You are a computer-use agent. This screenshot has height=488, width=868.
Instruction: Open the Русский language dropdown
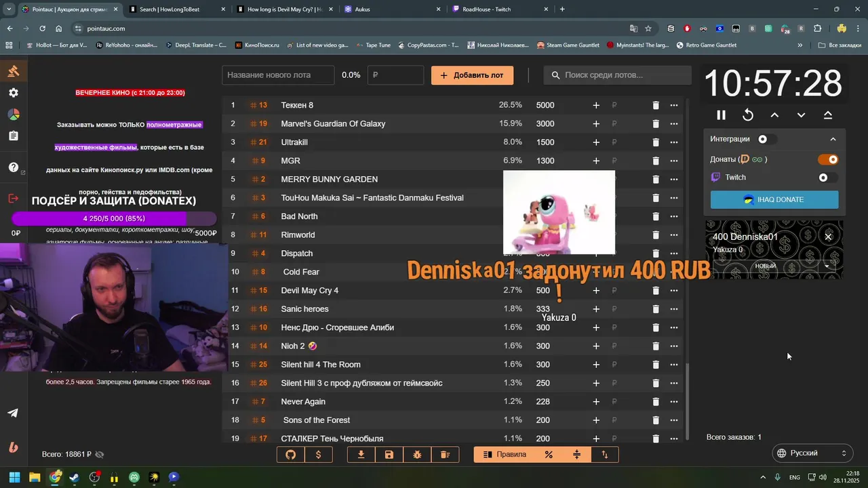(812, 453)
